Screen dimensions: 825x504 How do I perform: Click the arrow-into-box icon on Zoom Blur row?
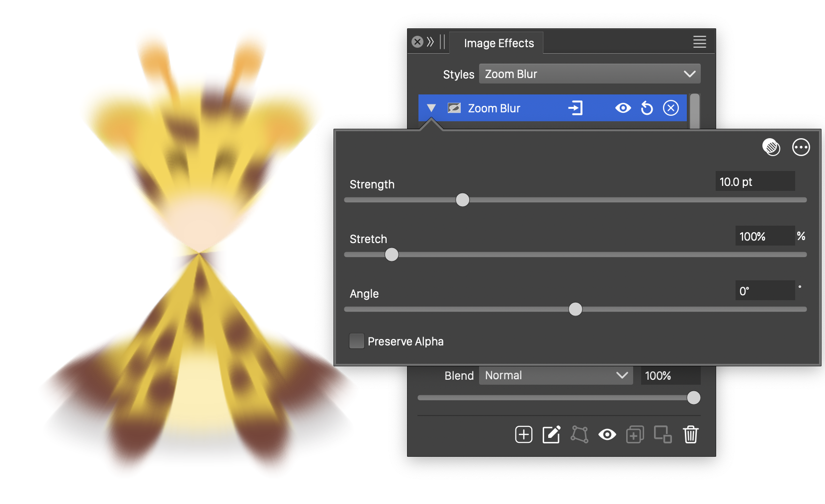pos(575,108)
